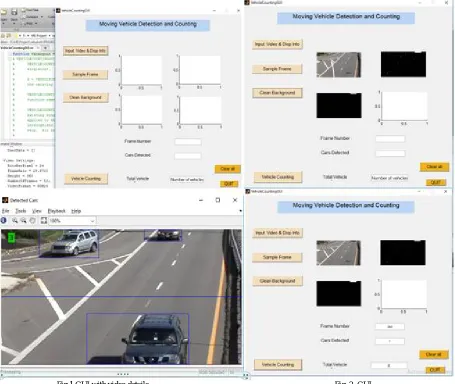Expand the arrow under the Open icon in MATLAB

pyautogui.click(x=4, y=24)
